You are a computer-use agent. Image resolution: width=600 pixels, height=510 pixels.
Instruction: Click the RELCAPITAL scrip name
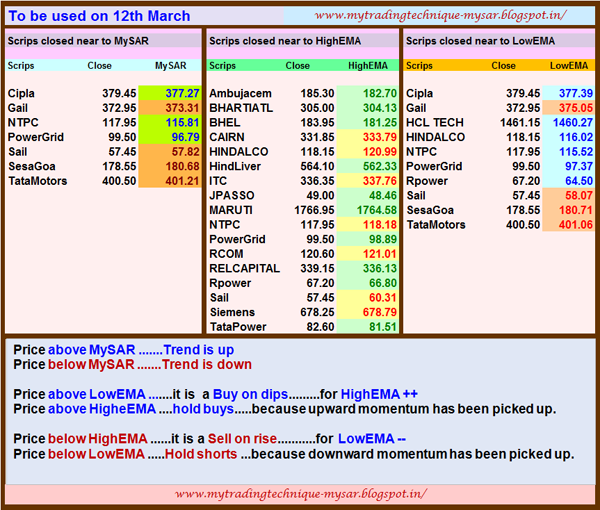[245, 269]
